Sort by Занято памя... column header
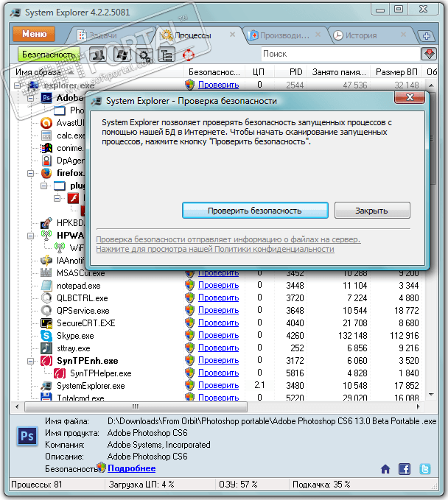 click(x=338, y=72)
